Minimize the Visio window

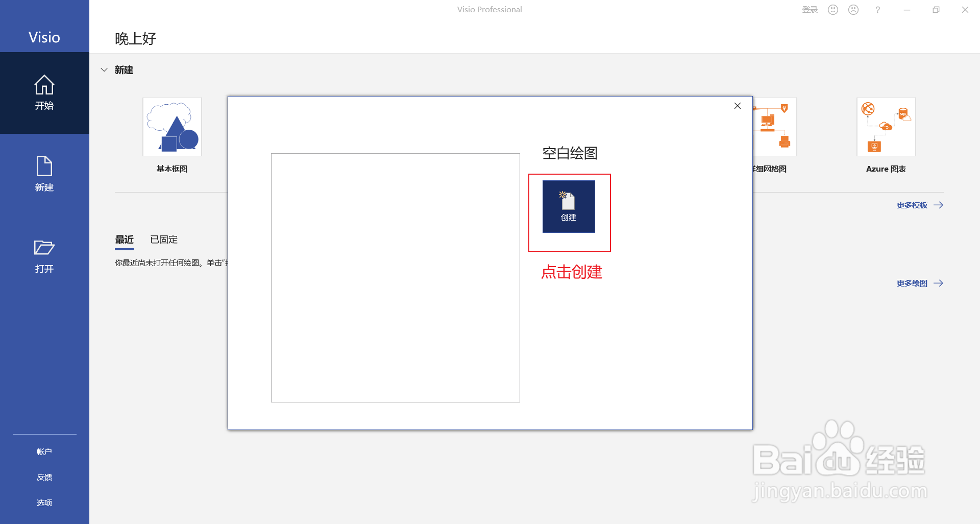point(907,10)
